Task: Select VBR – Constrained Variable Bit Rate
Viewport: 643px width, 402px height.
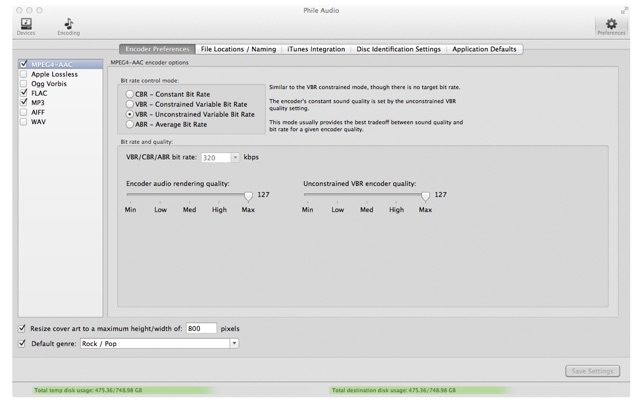Action: coord(130,104)
